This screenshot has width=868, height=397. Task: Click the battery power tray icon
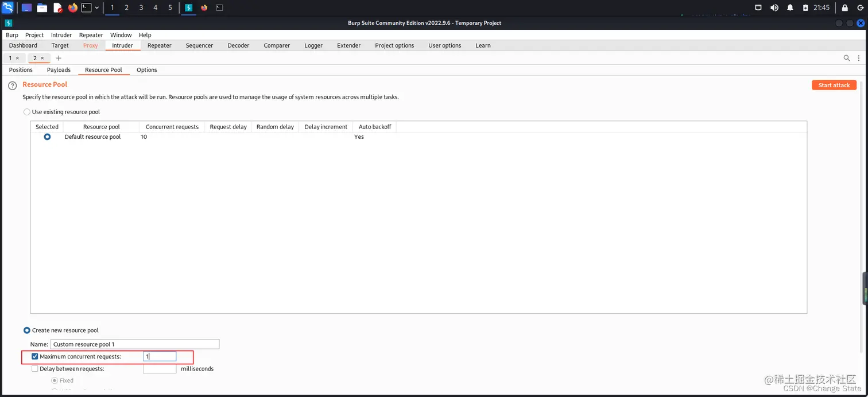pyautogui.click(x=805, y=7)
